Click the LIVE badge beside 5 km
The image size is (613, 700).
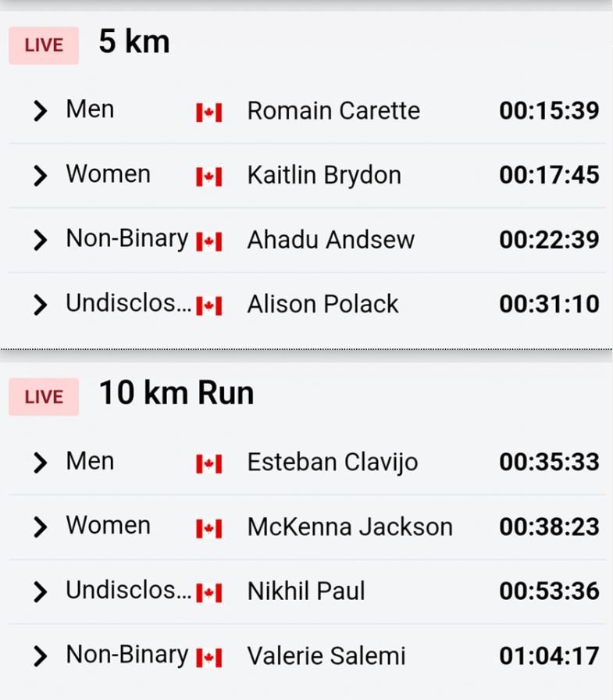coord(44,45)
